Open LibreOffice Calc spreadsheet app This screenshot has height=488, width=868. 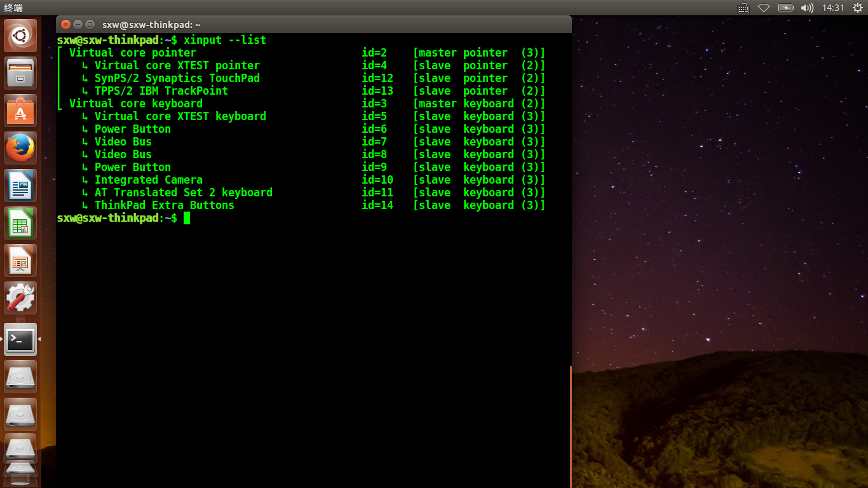click(x=20, y=223)
